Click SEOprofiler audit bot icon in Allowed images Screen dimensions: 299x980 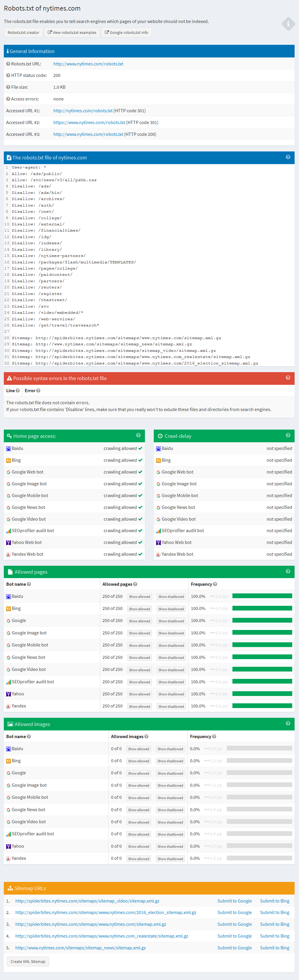(8, 834)
